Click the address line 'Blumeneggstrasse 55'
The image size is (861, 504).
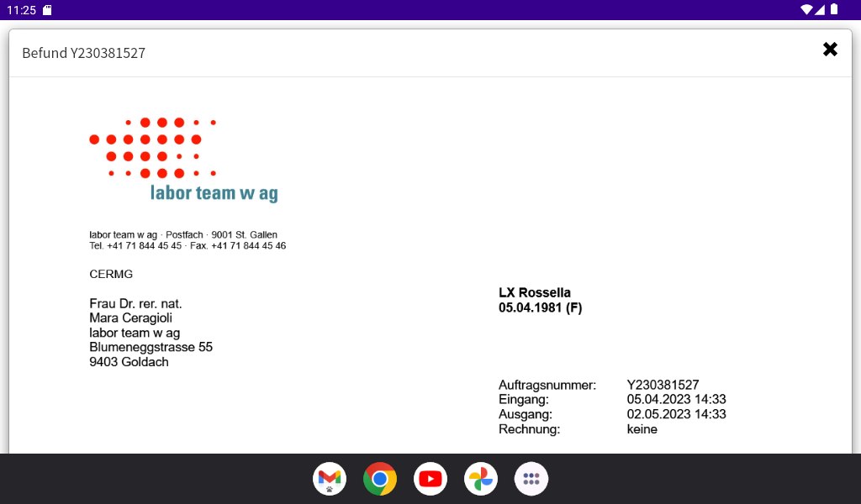point(151,347)
